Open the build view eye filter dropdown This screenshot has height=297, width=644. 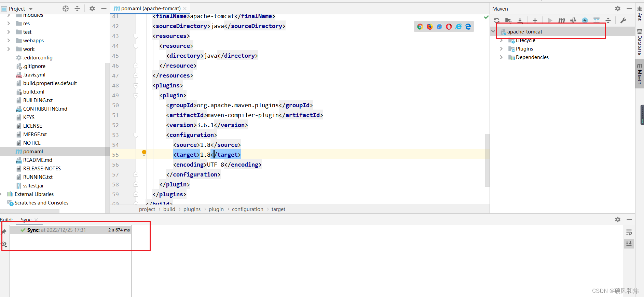click(4, 244)
